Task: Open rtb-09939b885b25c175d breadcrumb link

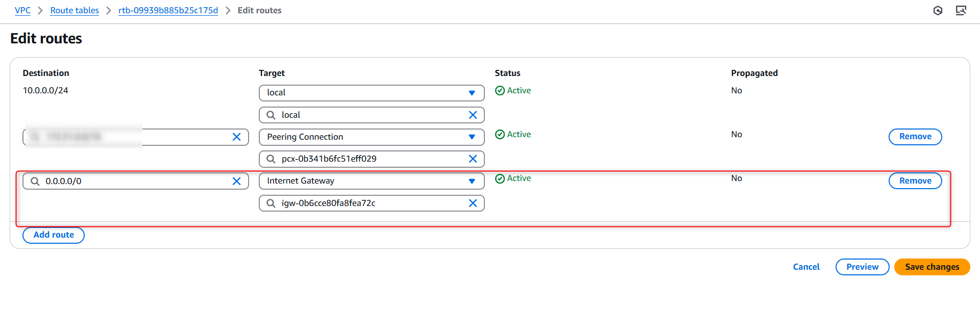Action: tap(168, 10)
